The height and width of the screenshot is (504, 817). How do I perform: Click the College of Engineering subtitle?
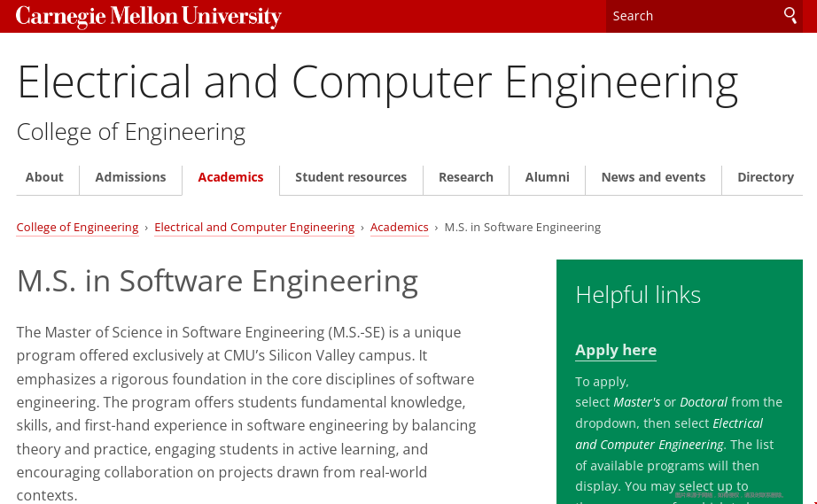pyautogui.click(x=131, y=132)
